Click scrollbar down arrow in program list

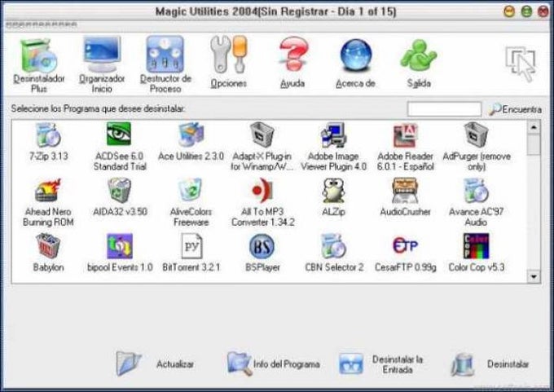pos(534,276)
